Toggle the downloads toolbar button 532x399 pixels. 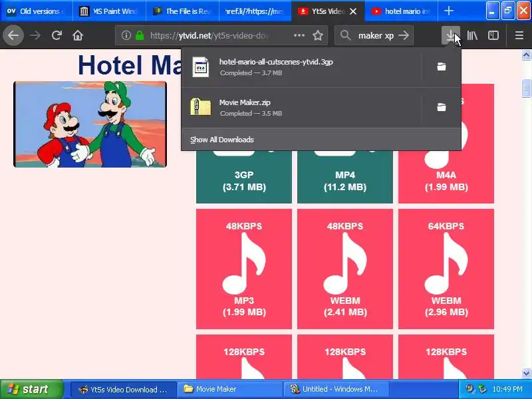[451, 35]
